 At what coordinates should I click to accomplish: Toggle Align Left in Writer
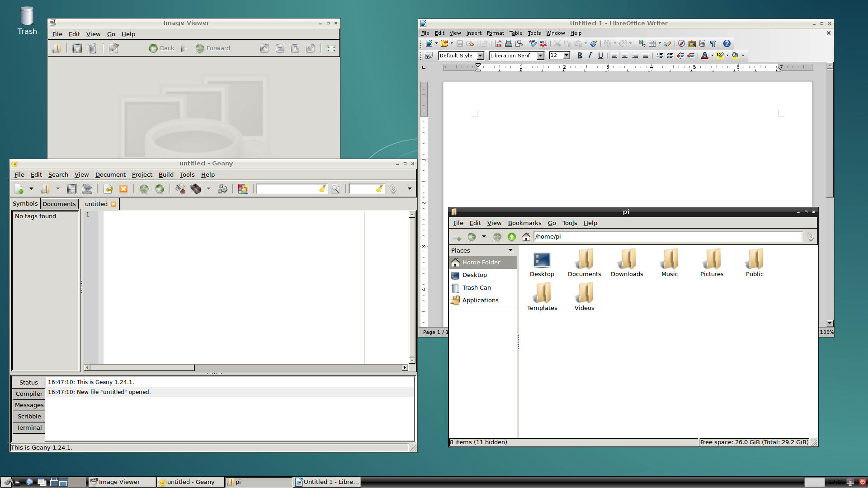(614, 56)
